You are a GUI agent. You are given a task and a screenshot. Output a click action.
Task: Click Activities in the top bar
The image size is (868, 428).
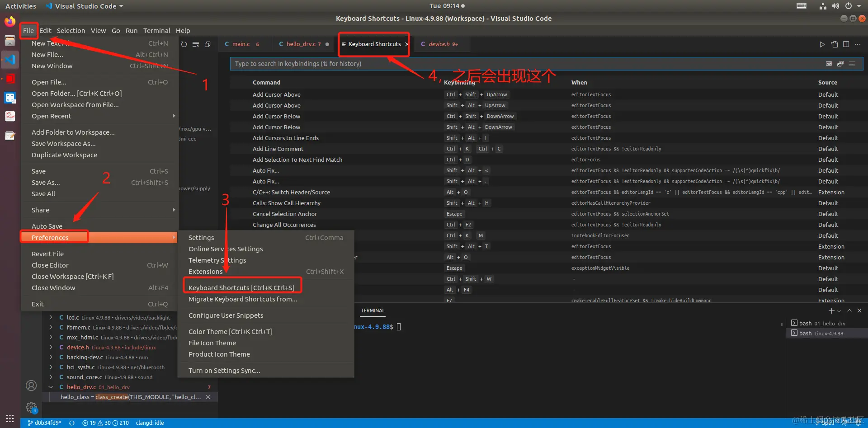[x=21, y=6]
